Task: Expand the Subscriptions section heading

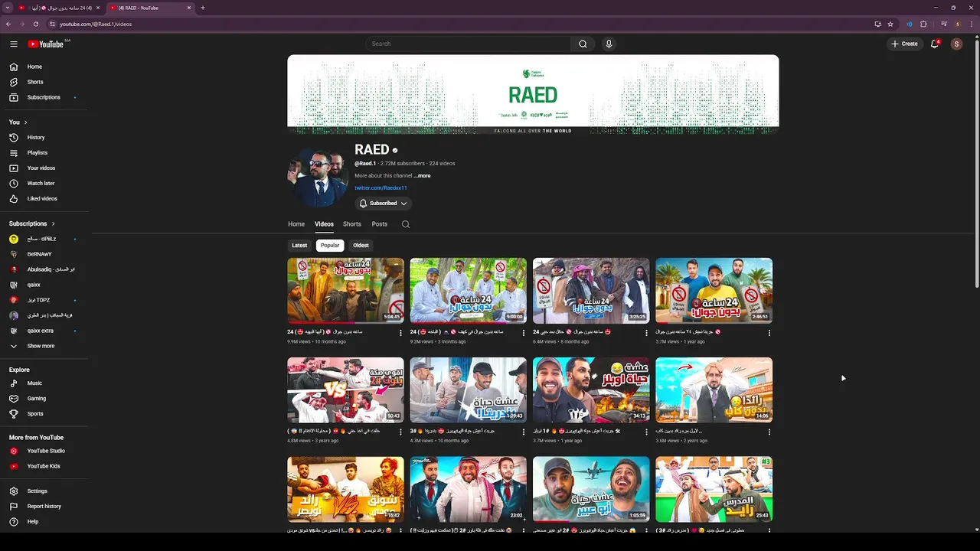Action: point(32,223)
